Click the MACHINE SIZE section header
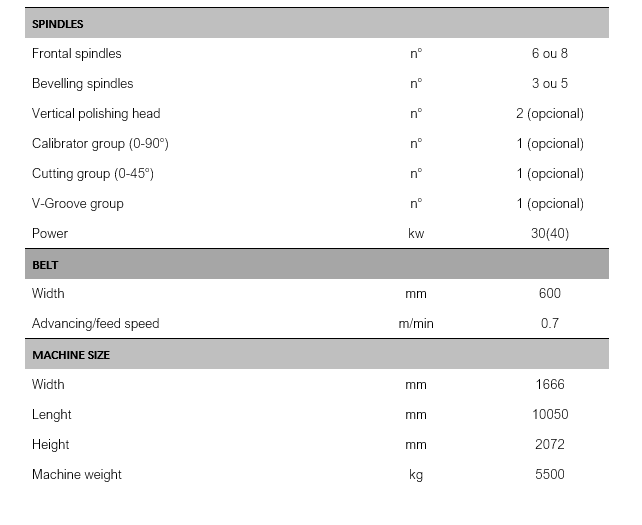Screen dimensions: 642x525 point(71,355)
